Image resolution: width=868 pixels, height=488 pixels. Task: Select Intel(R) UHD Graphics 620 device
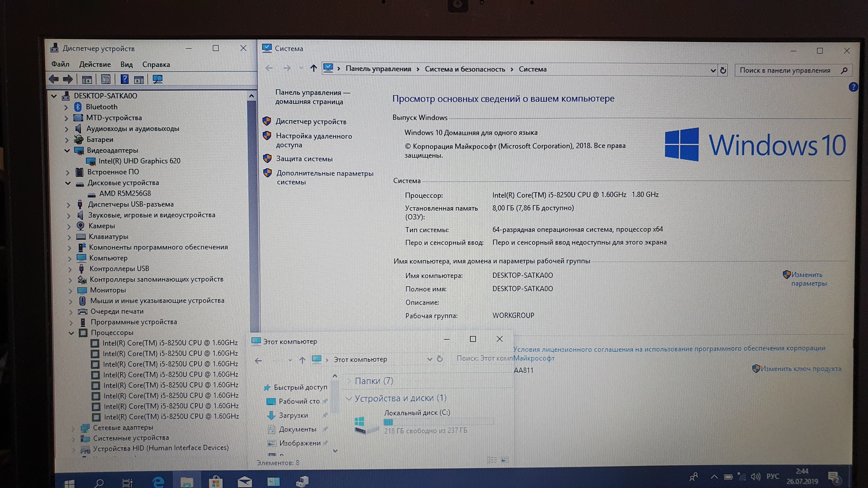(139, 161)
